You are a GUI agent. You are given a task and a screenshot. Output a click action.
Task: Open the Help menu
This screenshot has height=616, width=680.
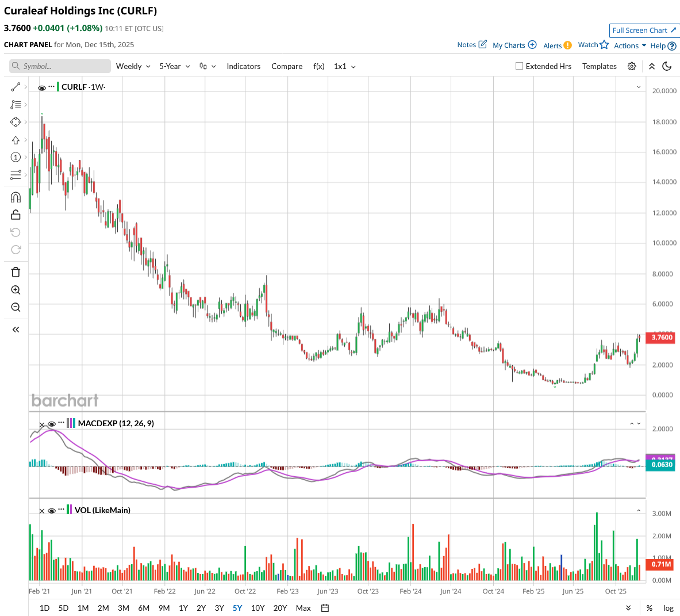(x=663, y=45)
